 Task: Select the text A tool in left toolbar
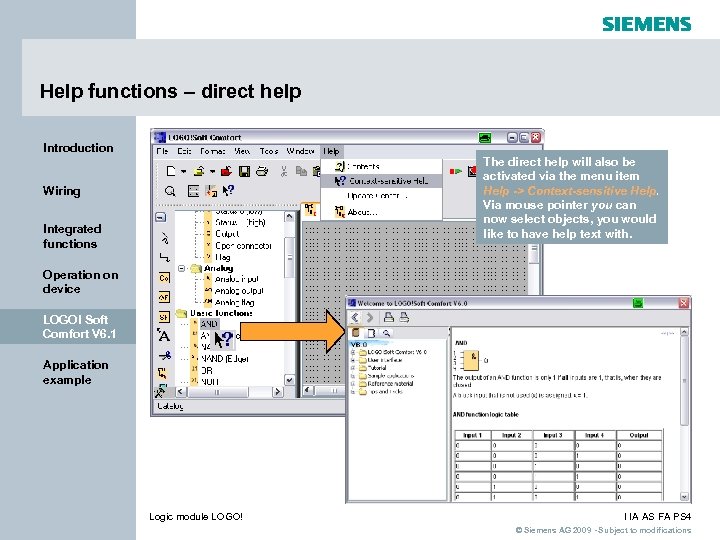point(164,336)
